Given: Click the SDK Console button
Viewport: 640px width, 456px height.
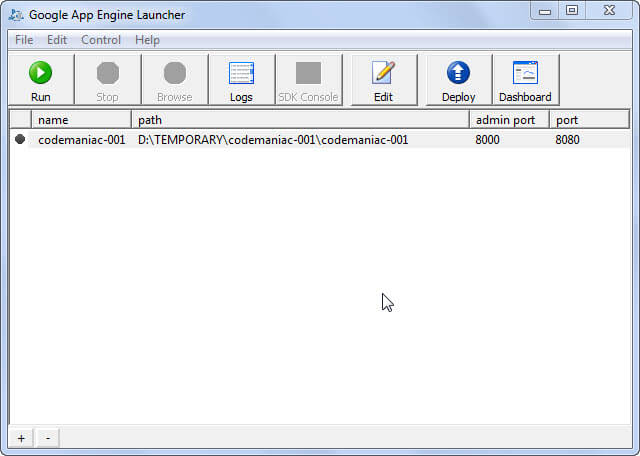Looking at the screenshot, I should (309, 80).
